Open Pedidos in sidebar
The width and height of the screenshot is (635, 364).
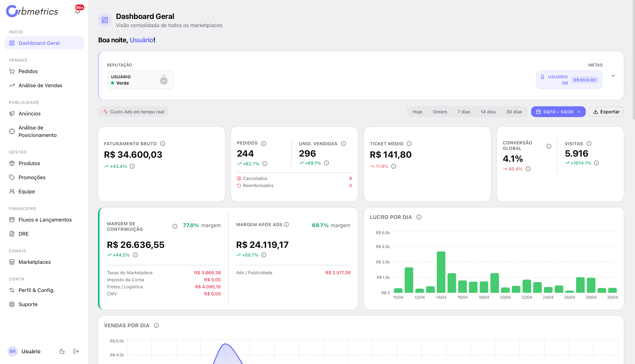tap(44, 71)
